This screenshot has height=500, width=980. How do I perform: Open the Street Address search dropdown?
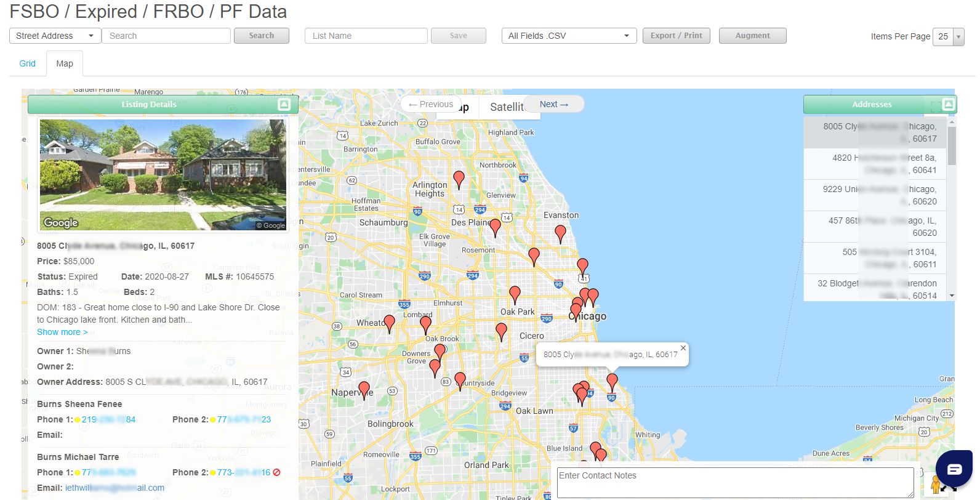pyautogui.click(x=55, y=36)
